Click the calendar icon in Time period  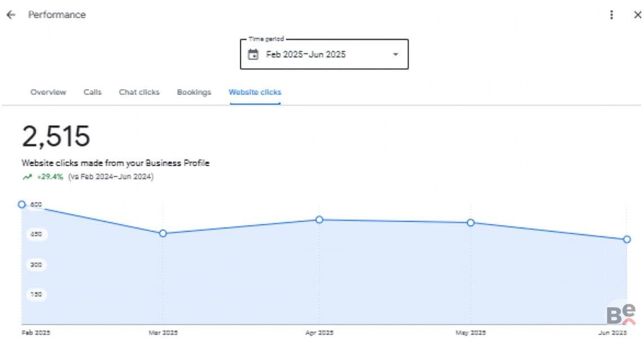click(x=253, y=54)
